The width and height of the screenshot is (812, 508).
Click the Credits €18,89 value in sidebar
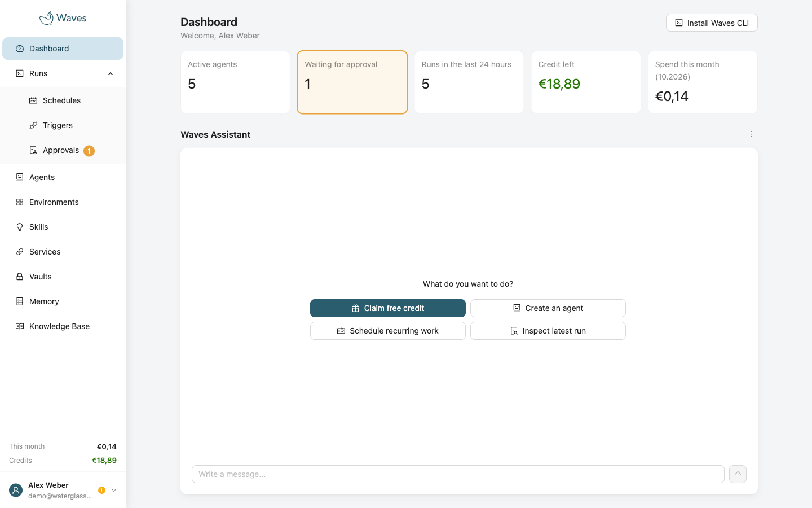click(x=104, y=461)
